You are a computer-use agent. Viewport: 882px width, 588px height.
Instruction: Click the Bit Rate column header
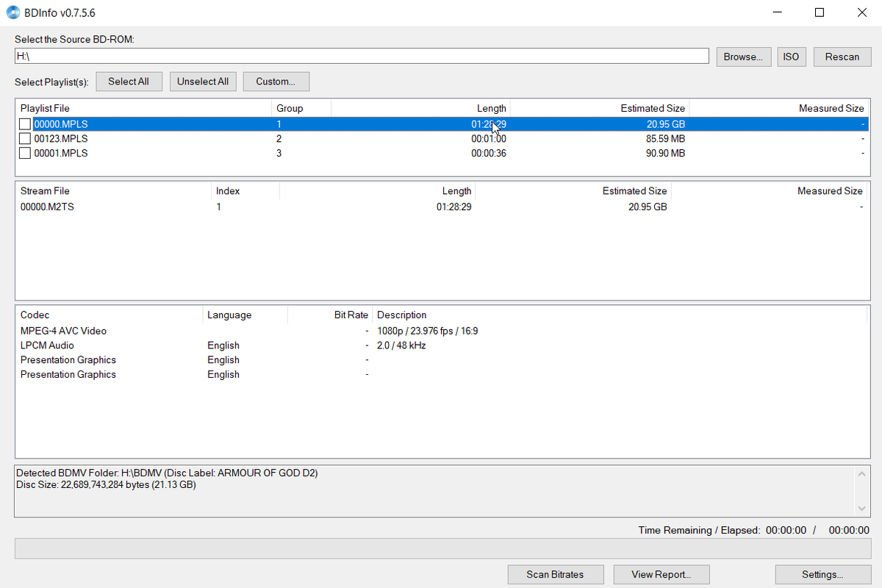click(330, 315)
